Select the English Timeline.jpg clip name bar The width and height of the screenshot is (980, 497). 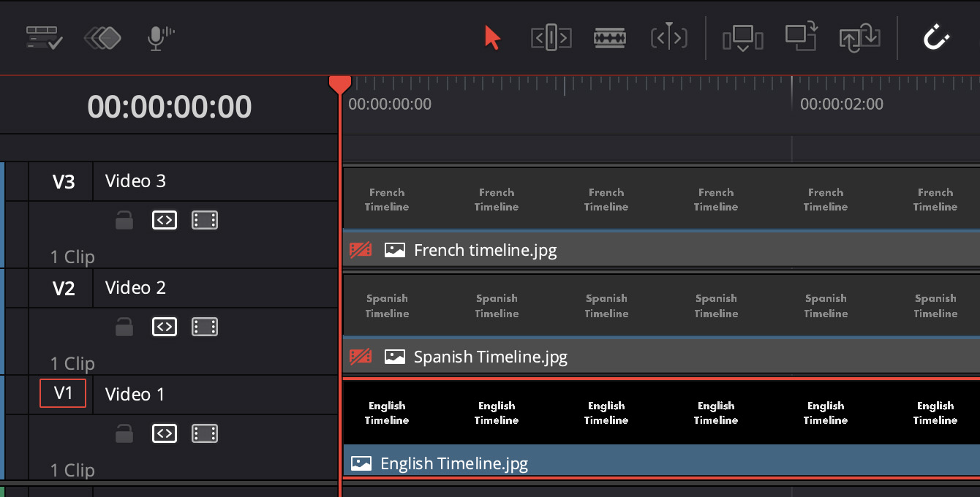(453, 463)
